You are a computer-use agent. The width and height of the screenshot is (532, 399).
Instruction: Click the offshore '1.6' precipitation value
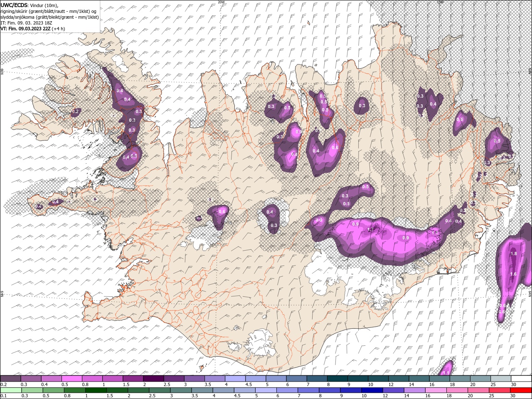(513, 274)
